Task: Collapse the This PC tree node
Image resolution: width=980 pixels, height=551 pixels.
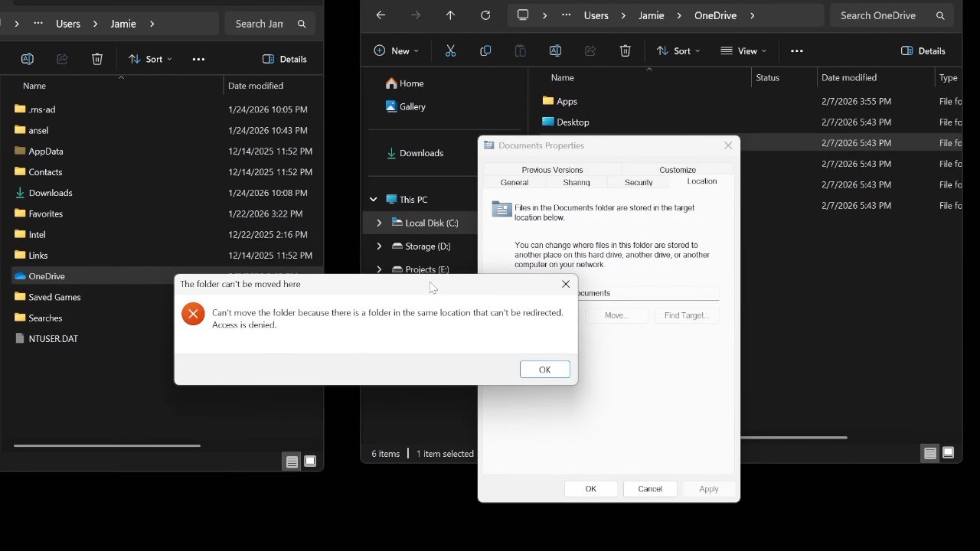Action: coord(374,200)
